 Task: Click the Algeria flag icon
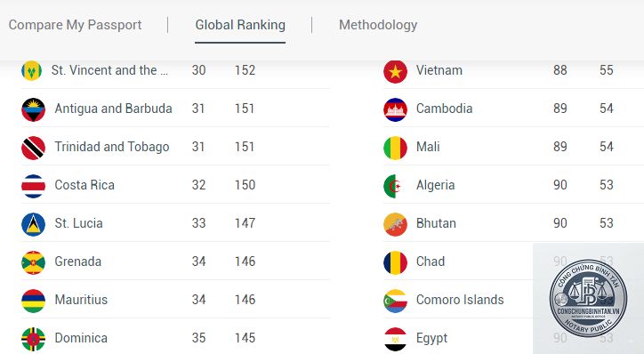[395, 186]
